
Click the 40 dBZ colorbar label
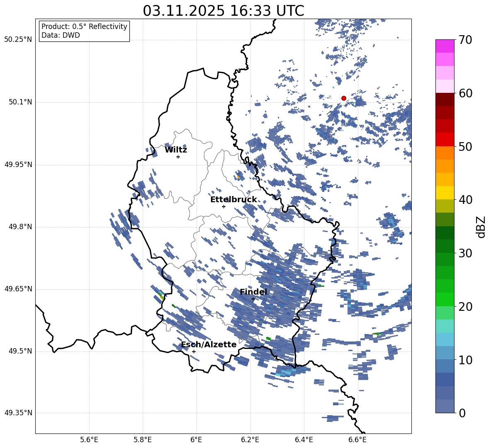[x=465, y=200]
